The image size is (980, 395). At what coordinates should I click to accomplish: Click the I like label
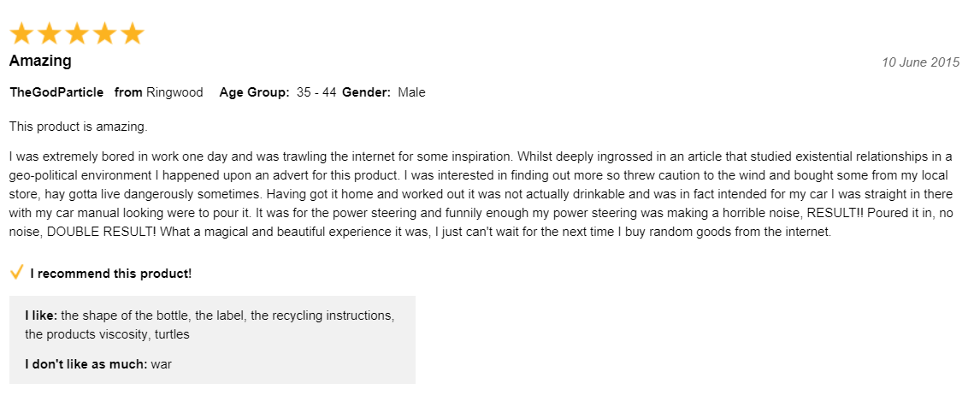(x=41, y=315)
